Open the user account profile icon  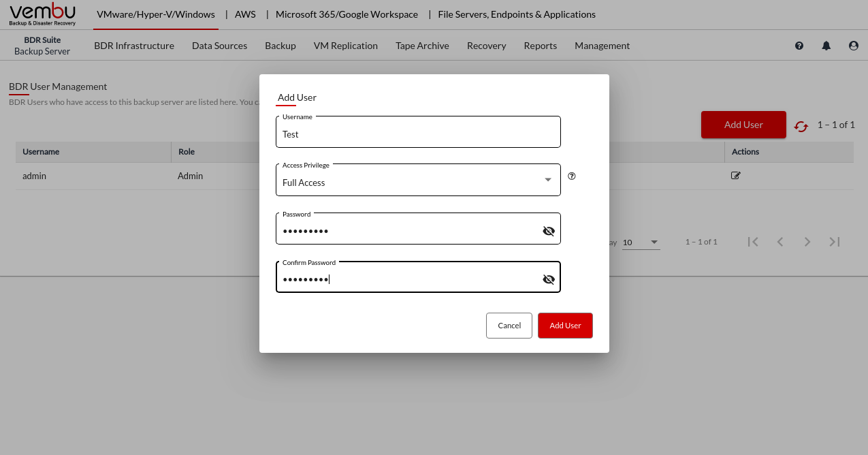click(854, 46)
